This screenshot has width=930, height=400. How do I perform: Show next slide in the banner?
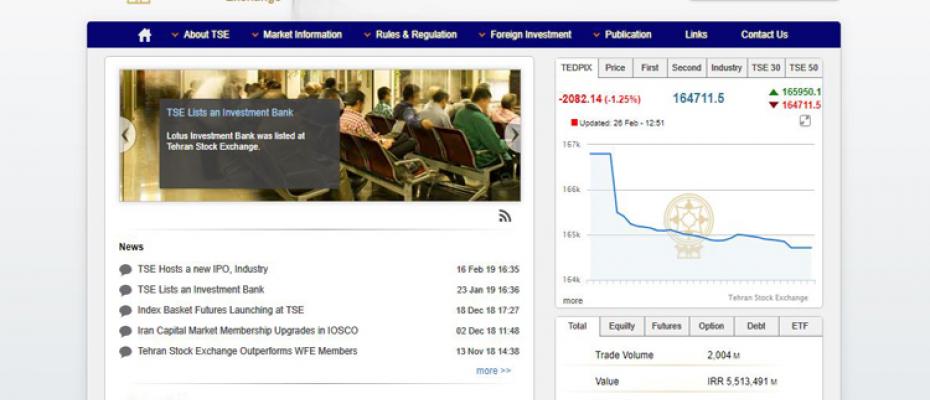(514, 135)
